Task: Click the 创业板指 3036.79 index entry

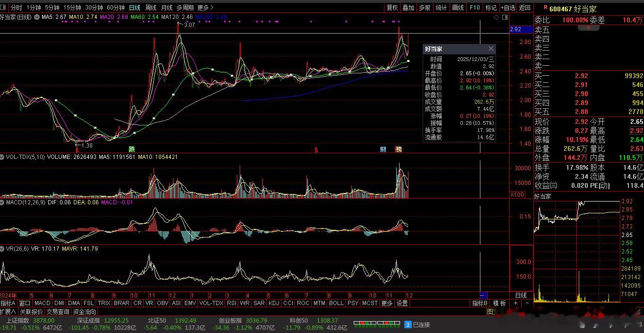Action: pyautogui.click(x=243, y=320)
